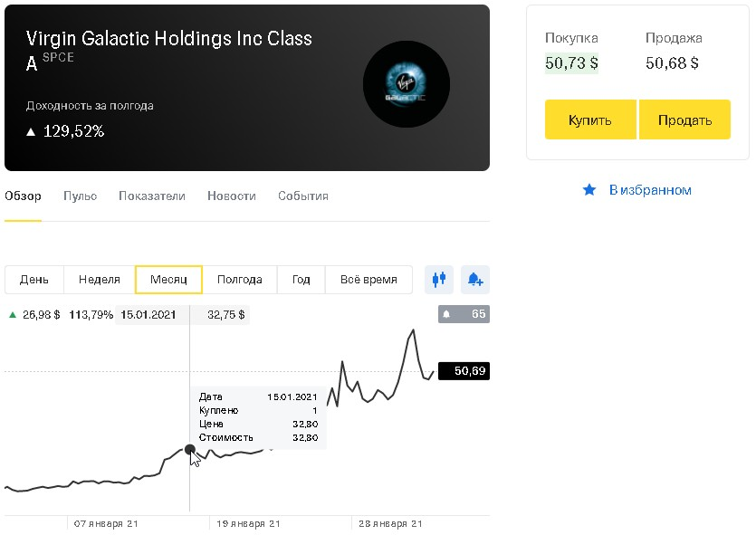
Task: Open the События tab
Action: click(303, 196)
